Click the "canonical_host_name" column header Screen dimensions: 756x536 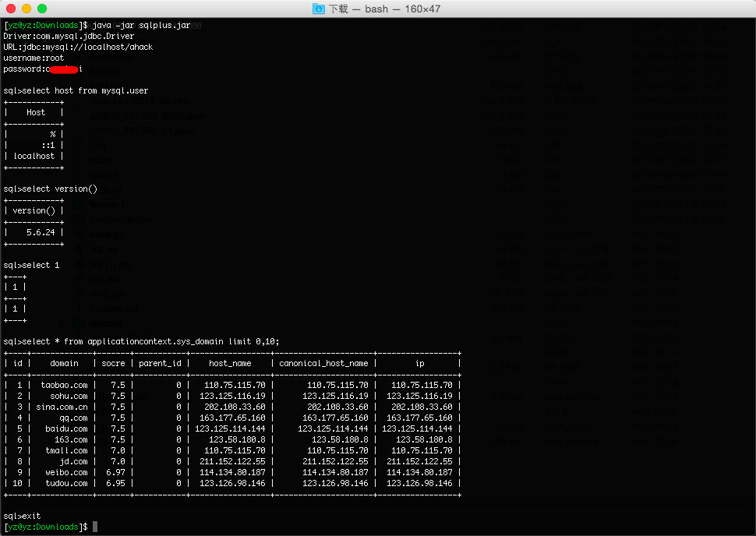[323, 363]
